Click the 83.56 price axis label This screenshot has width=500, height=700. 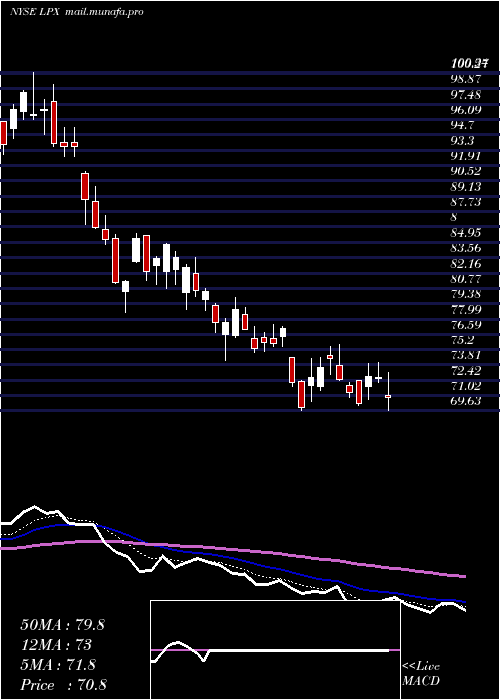point(466,248)
